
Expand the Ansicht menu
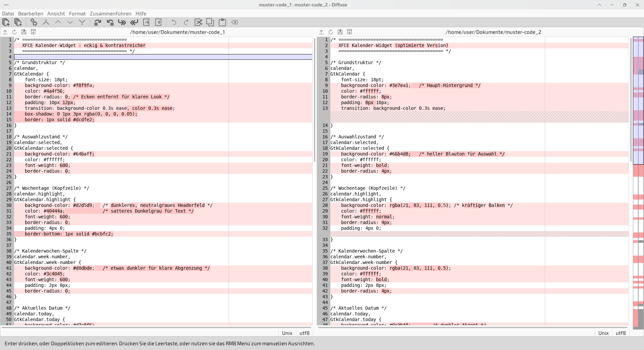click(x=56, y=14)
